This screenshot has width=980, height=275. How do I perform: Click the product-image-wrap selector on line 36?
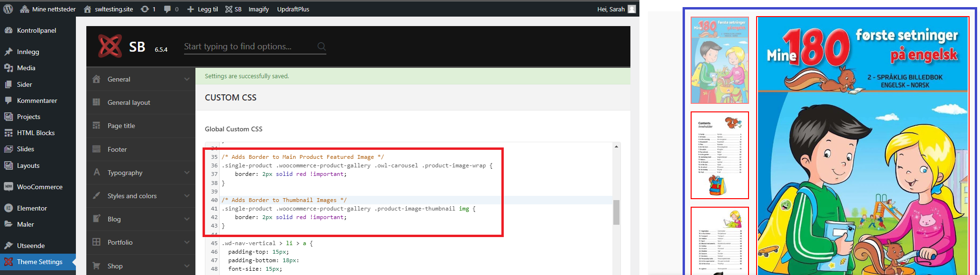(454, 165)
